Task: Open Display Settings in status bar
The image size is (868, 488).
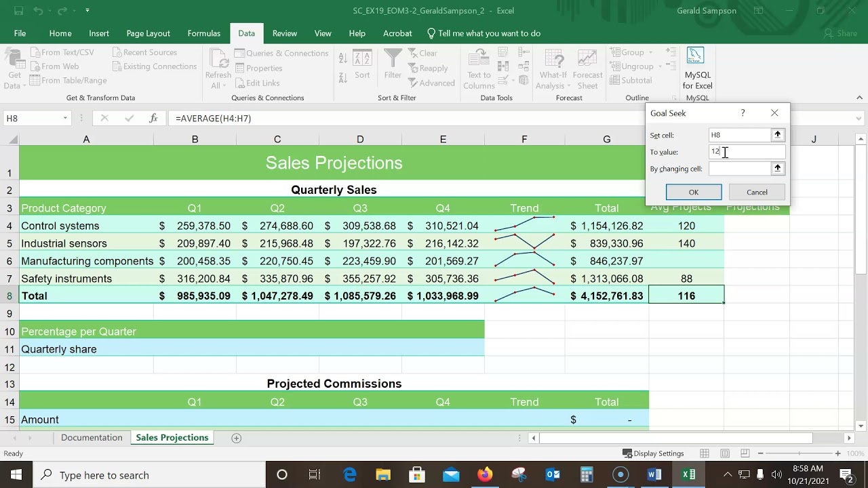Action: pyautogui.click(x=653, y=453)
